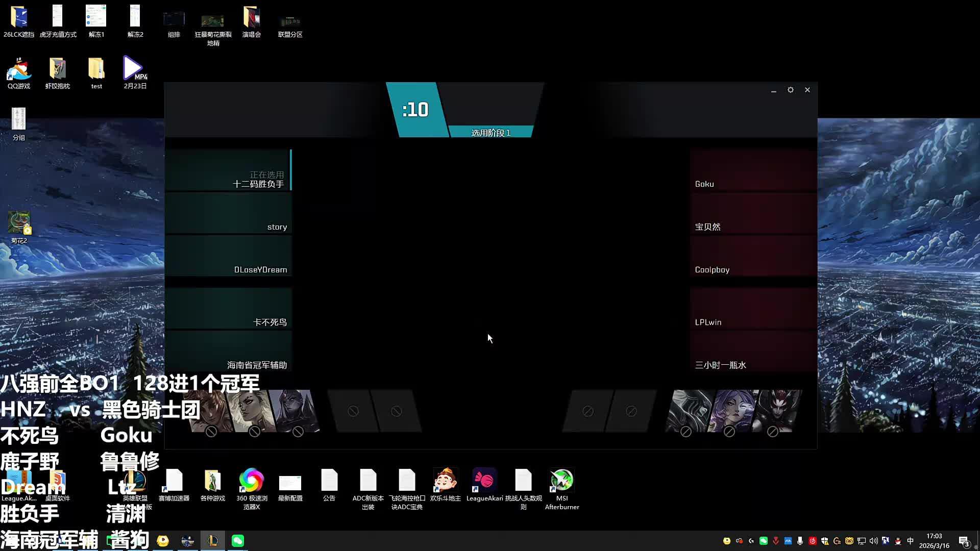Open the notification center in taskbar

pos(964,541)
